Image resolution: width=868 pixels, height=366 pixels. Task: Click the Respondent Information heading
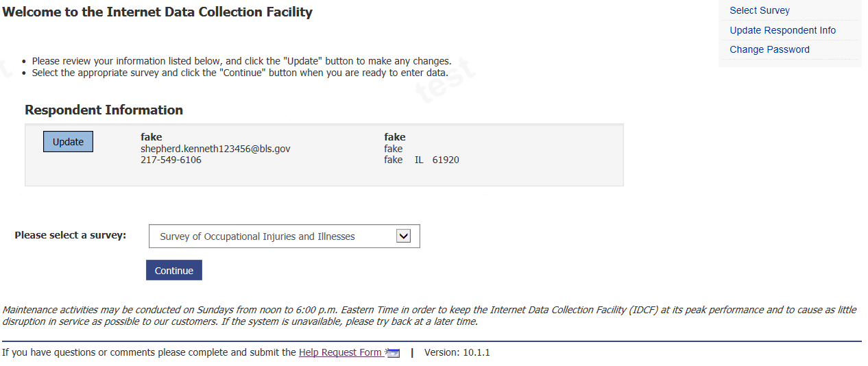[104, 110]
